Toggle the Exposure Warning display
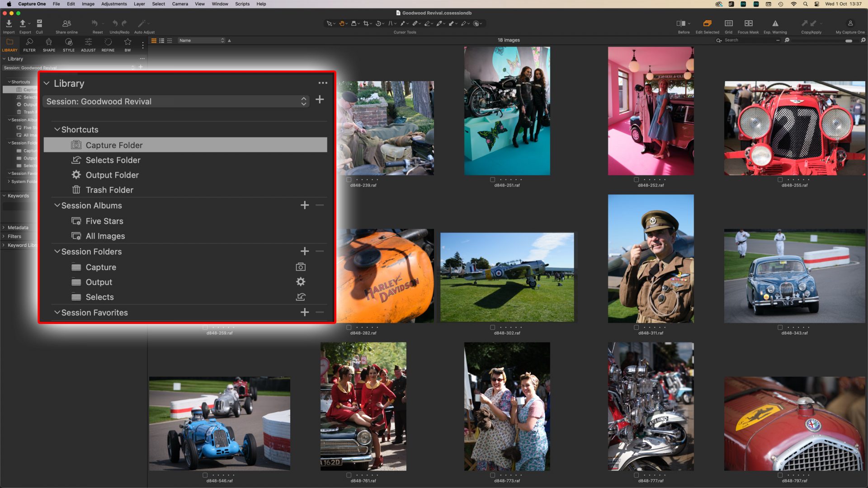 point(774,25)
